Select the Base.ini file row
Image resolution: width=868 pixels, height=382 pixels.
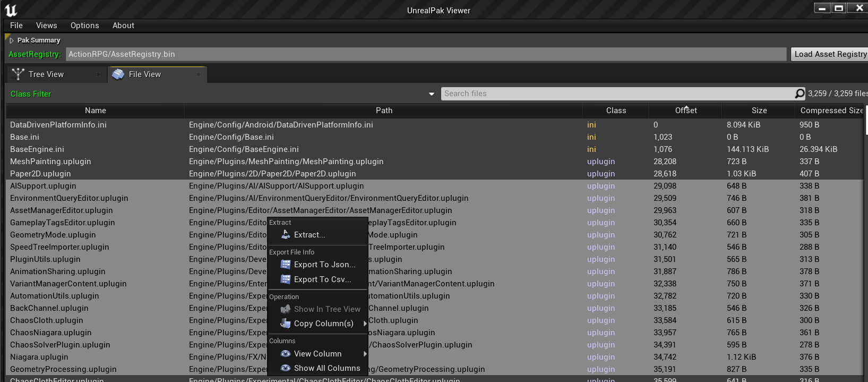tap(434, 137)
